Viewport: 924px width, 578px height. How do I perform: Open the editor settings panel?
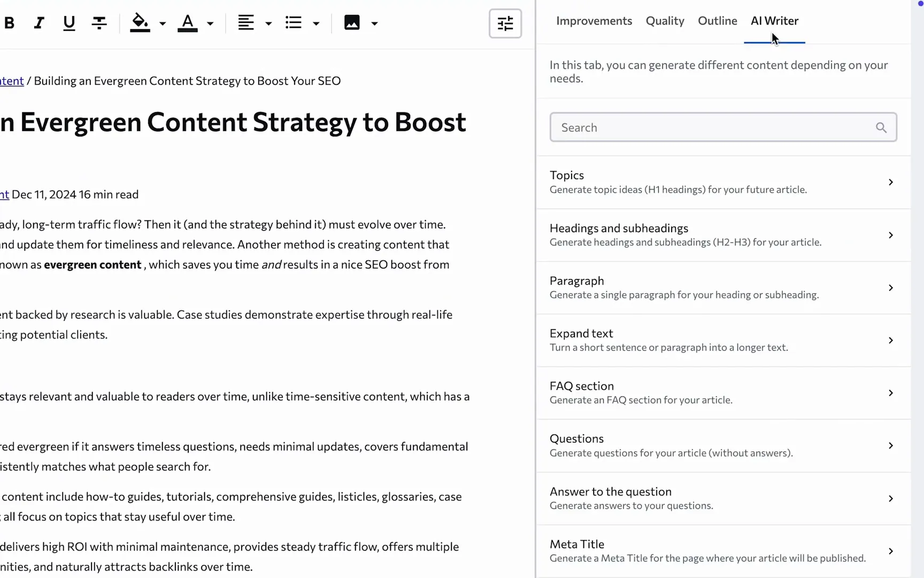point(505,24)
